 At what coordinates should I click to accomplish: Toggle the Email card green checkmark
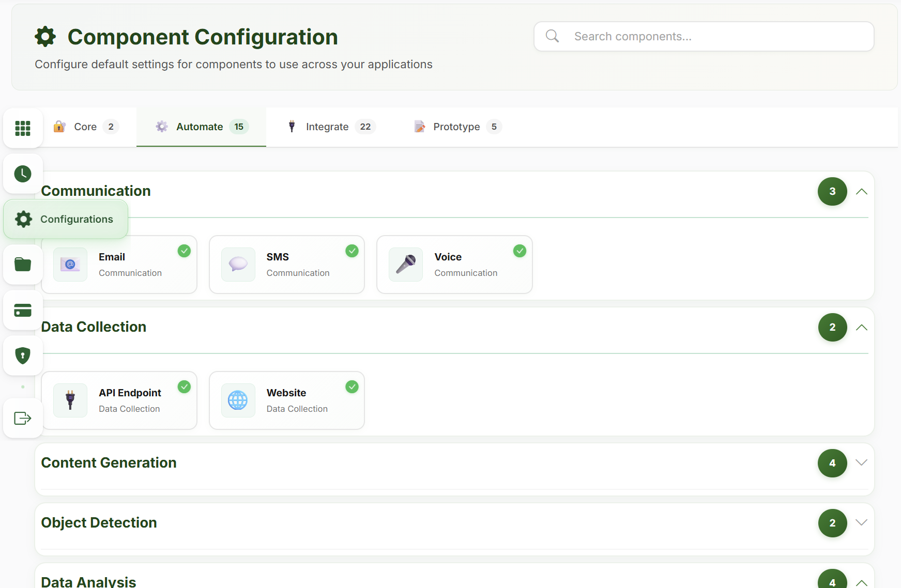[x=184, y=251]
